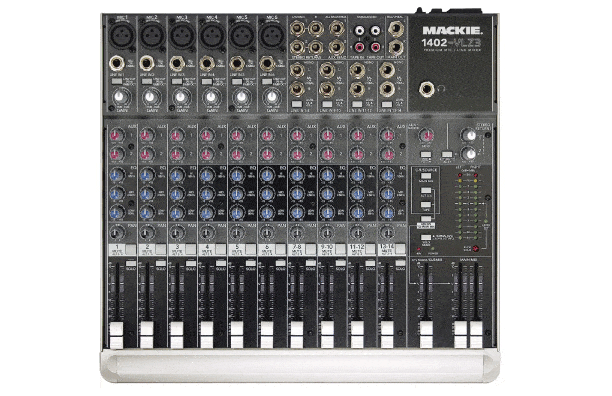Image resolution: width=612 pixels, height=396 pixels.
Task: Click the Rude Solo red indicator light
Action: click(476, 249)
